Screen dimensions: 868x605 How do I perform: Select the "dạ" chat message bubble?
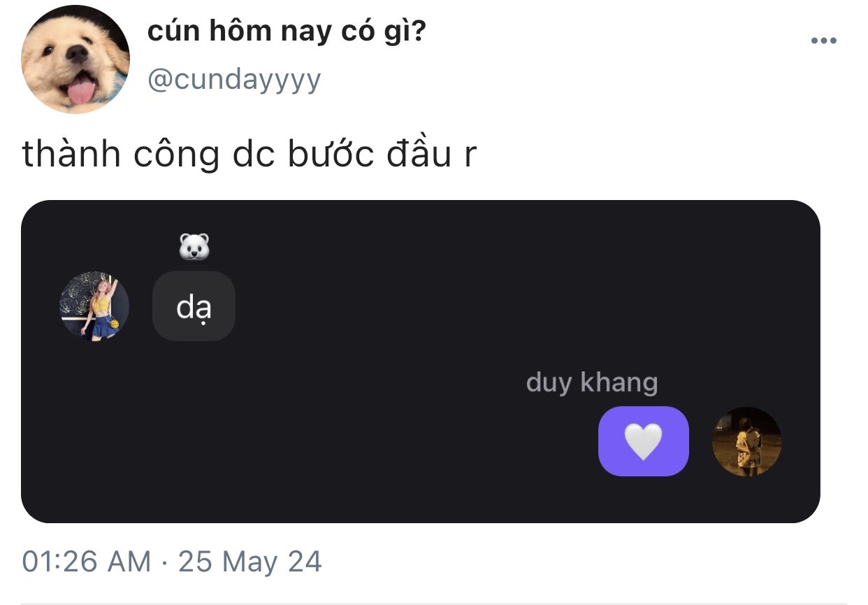click(194, 306)
